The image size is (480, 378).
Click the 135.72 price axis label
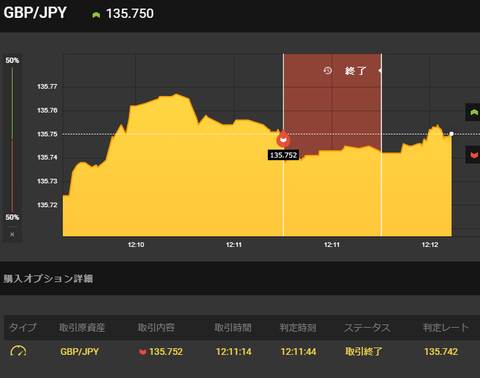pos(47,205)
